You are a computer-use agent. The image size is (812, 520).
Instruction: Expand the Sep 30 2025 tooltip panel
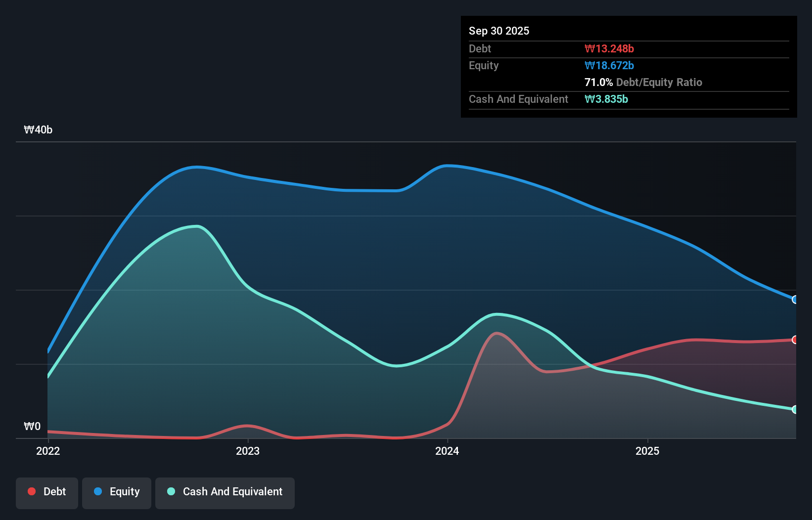499,31
